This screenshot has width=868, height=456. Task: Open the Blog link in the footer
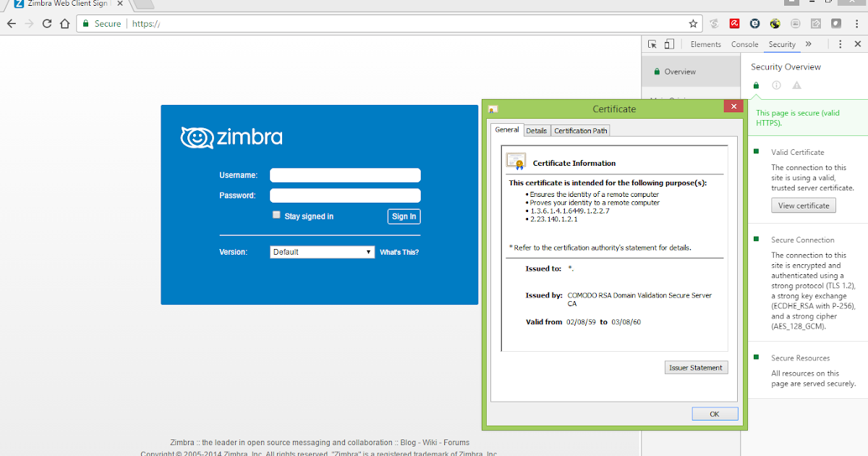coord(409,442)
